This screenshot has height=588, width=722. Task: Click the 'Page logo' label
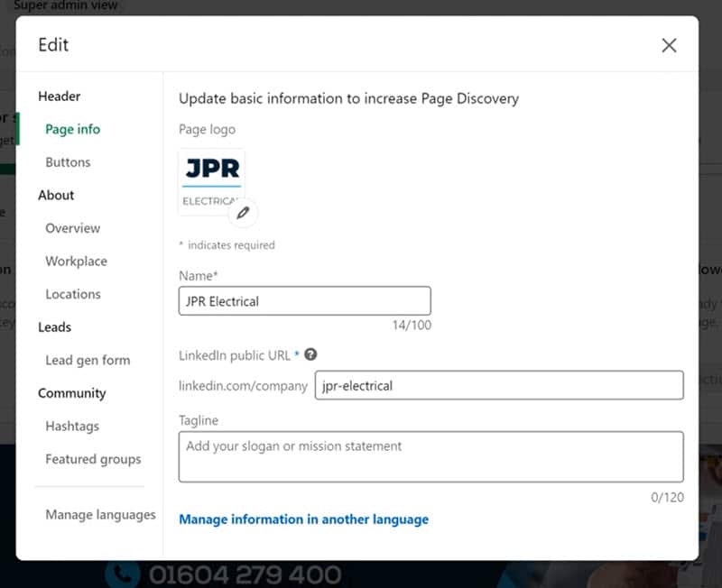tap(208, 130)
